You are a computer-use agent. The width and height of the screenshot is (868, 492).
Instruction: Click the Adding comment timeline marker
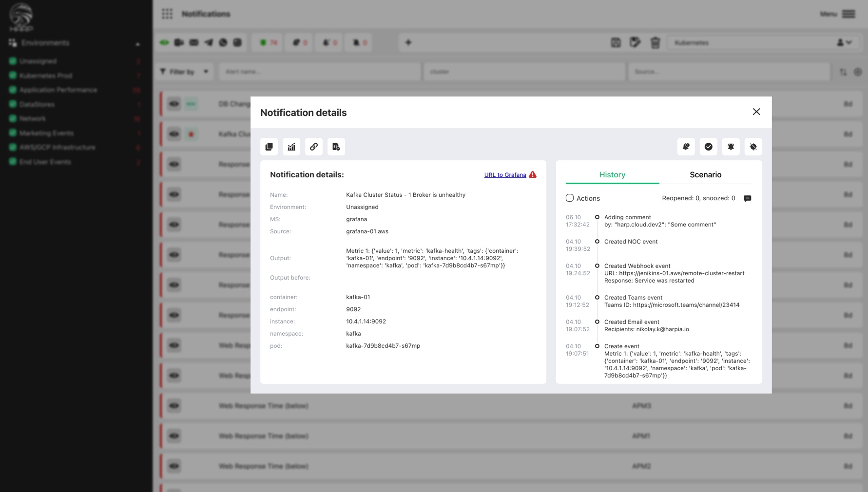(597, 217)
